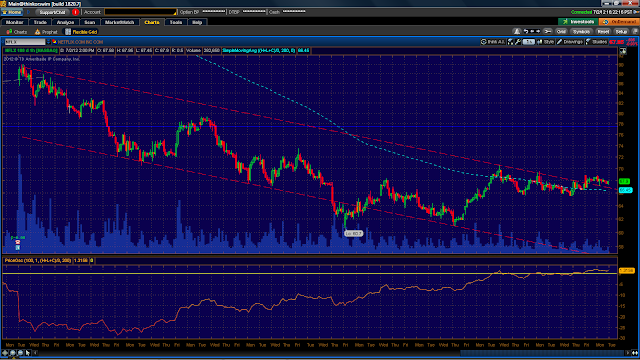Viewport: 640px width, 360px height.
Task: Click the zoom in magnifier icon
Action: [13, 353]
